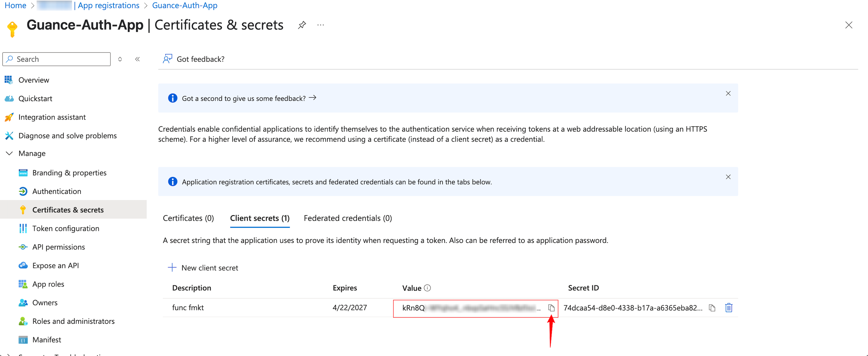This screenshot has width=868, height=356.
Task: Delete the func fmkt client secret
Action: (x=729, y=308)
